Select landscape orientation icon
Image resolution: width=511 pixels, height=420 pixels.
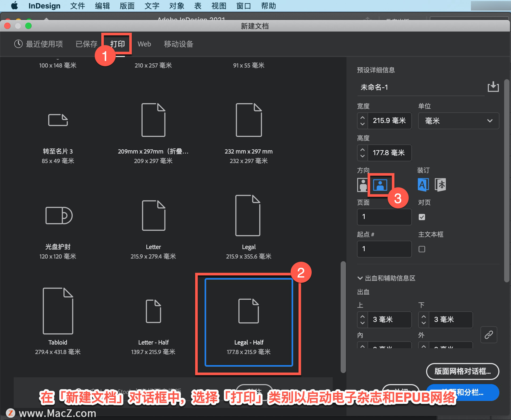click(x=380, y=185)
